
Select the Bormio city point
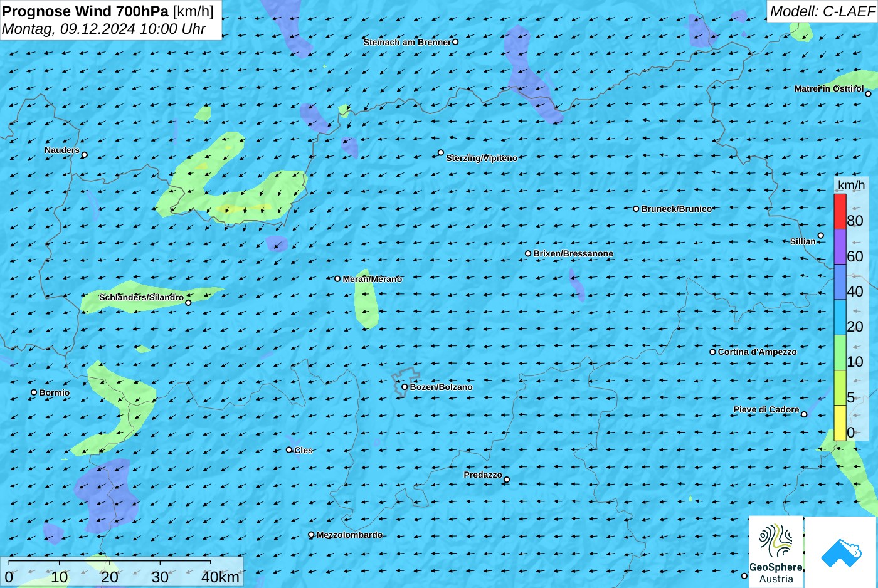tap(34, 392)
